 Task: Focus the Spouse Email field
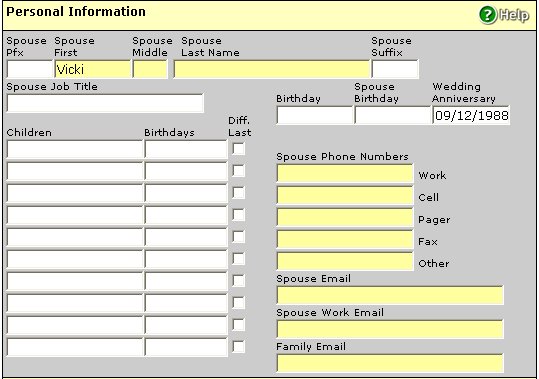[390, 295]
